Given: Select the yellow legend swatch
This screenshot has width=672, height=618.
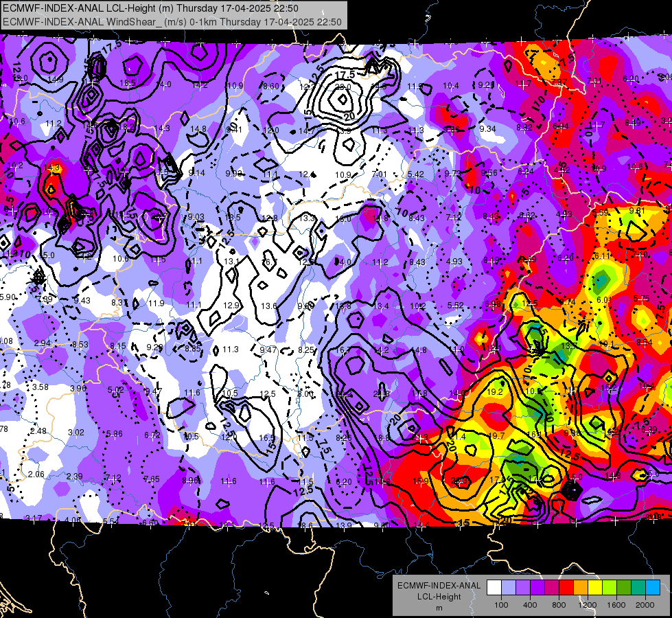Looking at the screenshot, I should pos(595,587).
